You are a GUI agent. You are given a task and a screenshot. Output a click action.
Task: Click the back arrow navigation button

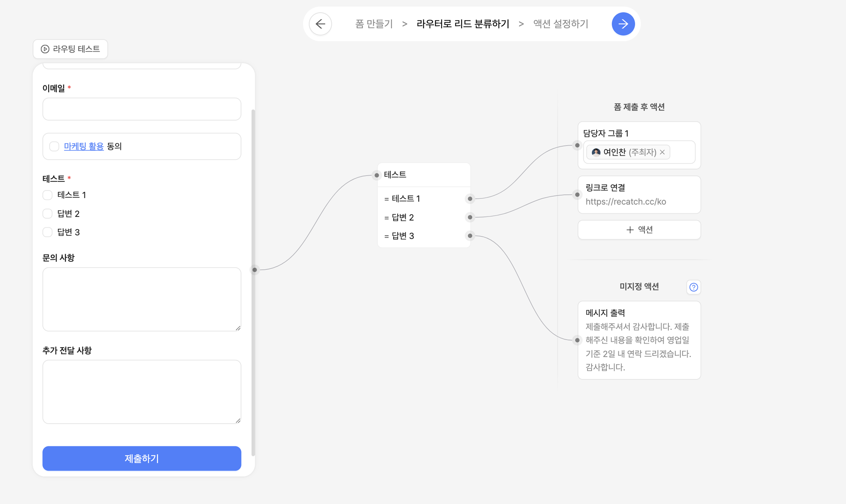pyautogui.click(x=320, y=24)
